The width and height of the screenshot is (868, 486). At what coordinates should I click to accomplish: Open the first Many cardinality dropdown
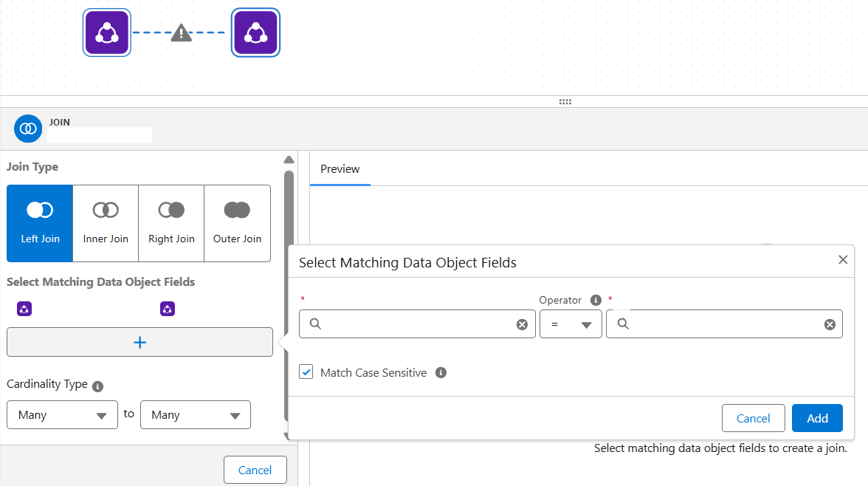pos(62,415)
